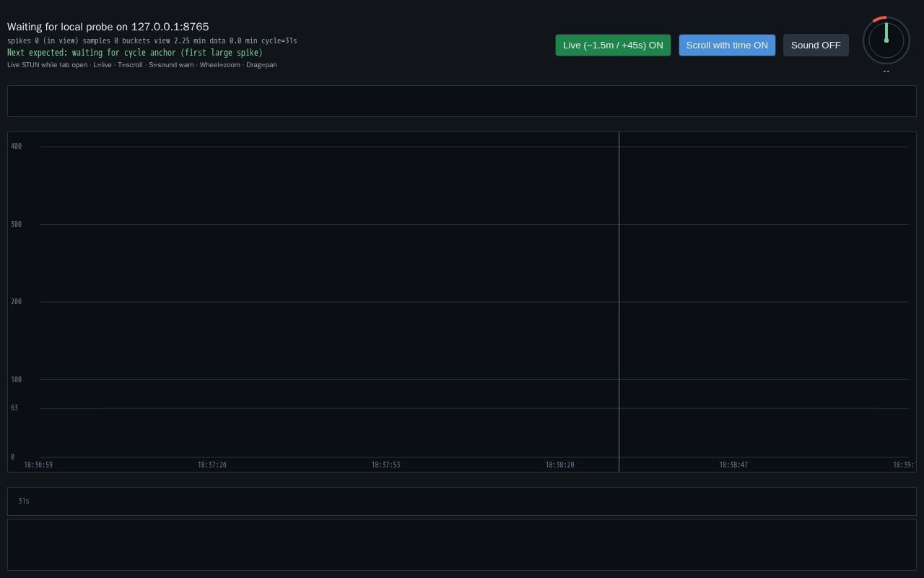Click the 300 y-axis label
Viewport: 924px width, 578px height.
click(16, 225)
